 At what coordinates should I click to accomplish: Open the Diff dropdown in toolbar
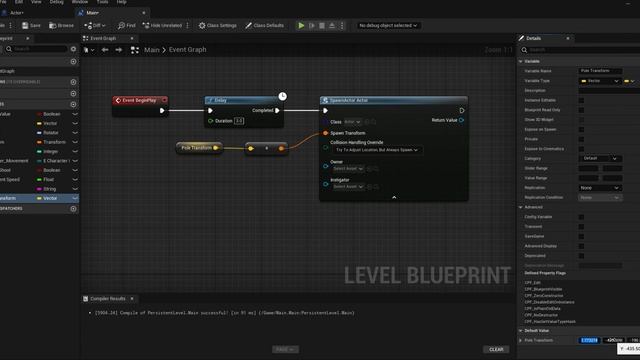[95, 25]
